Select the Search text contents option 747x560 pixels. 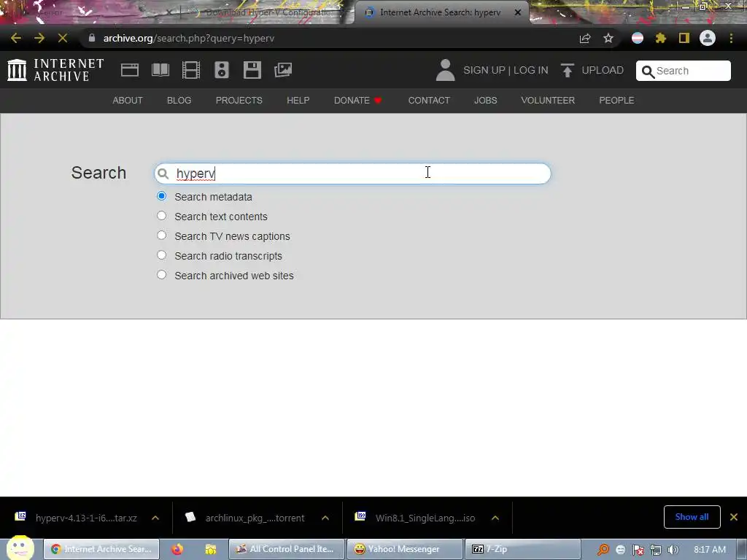pyautogui.click(x=161, y=216)
